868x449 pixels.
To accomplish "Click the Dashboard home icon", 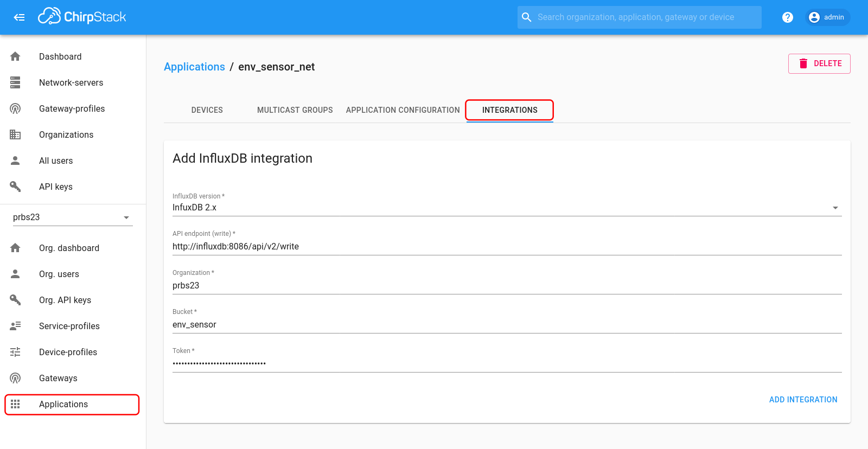I will coord(15,56).
